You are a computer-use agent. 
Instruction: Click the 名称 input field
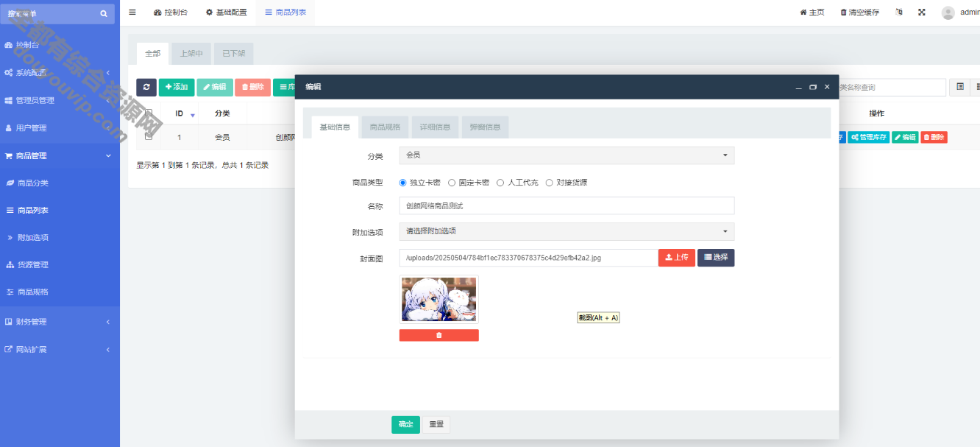pos(567,205)
